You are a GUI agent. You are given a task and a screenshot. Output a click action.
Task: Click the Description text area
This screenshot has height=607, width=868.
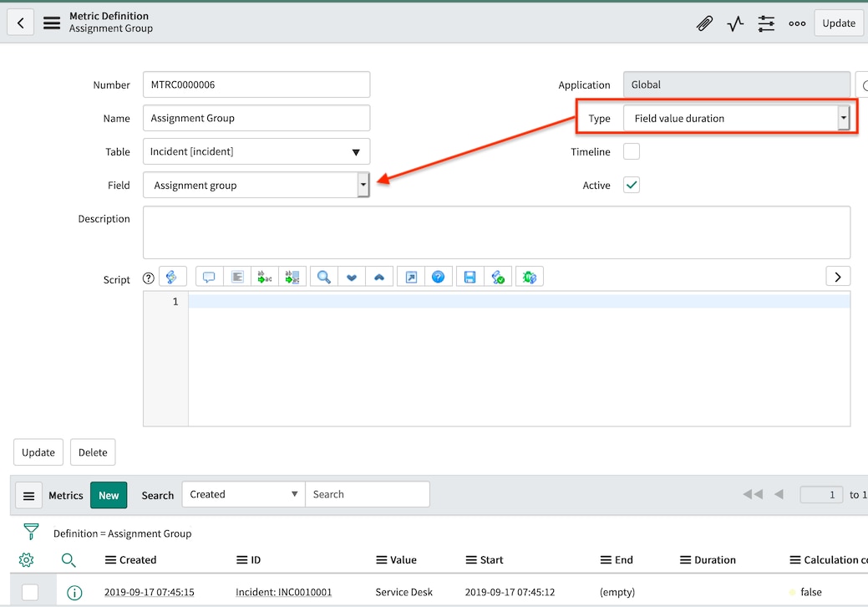(496, 232)
